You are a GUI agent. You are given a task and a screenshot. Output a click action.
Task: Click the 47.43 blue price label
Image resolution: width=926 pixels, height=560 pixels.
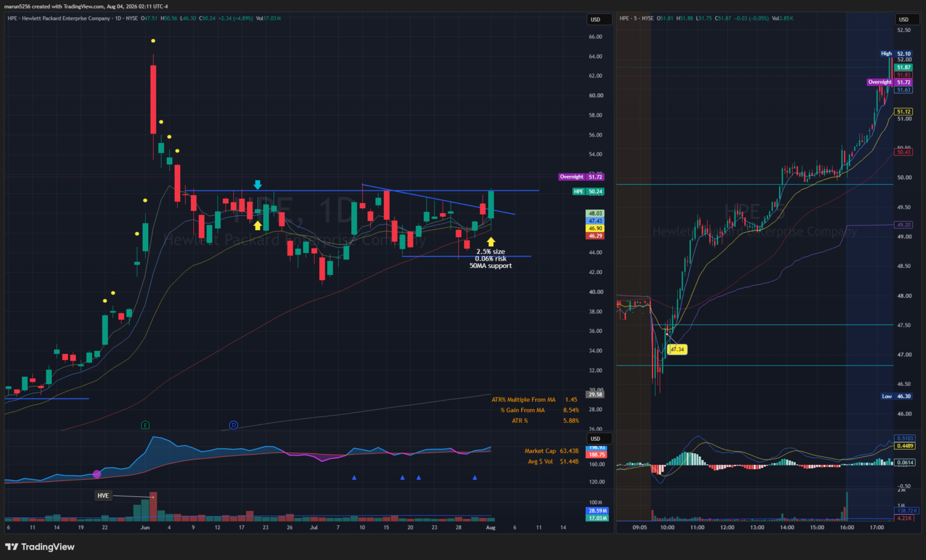(x=595, y=221)
